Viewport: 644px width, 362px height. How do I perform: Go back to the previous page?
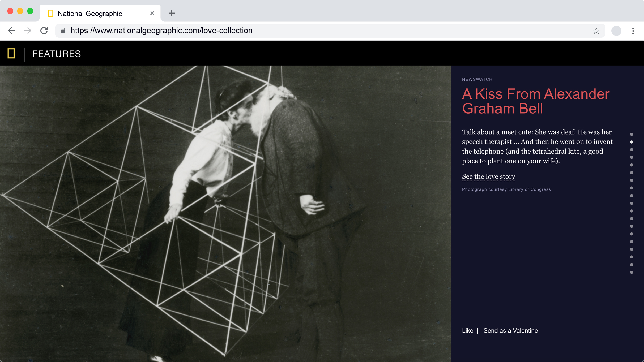[x=12, y=31]
